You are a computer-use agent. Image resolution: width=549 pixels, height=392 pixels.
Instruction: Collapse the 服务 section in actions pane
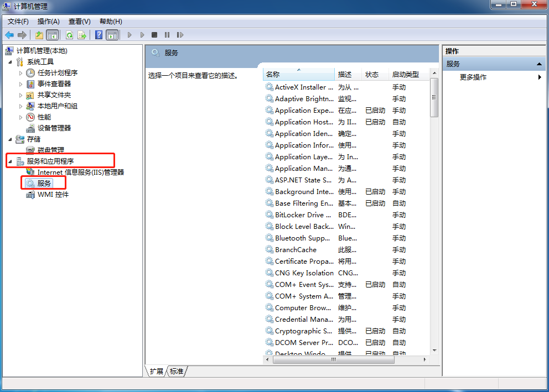(x=539, y=64)
